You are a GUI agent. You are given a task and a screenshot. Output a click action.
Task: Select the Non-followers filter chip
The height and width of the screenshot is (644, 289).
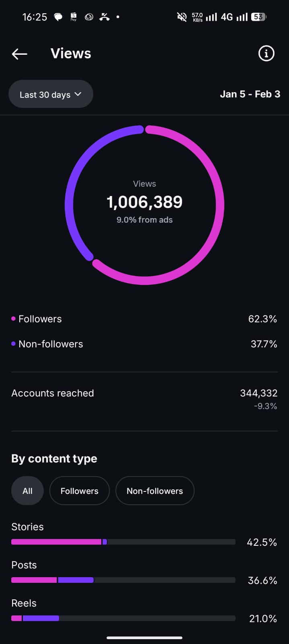pos(155,491)
